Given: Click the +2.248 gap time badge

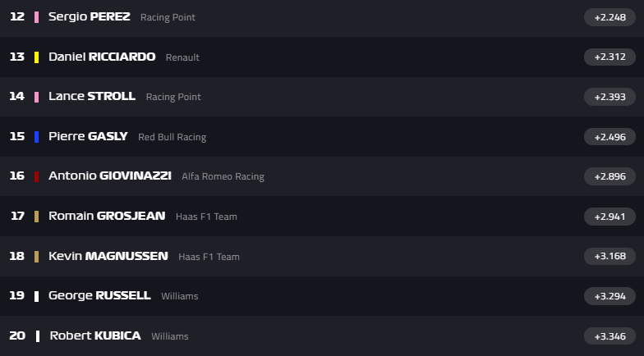Looking at the screenshot, I should [609, 17].
